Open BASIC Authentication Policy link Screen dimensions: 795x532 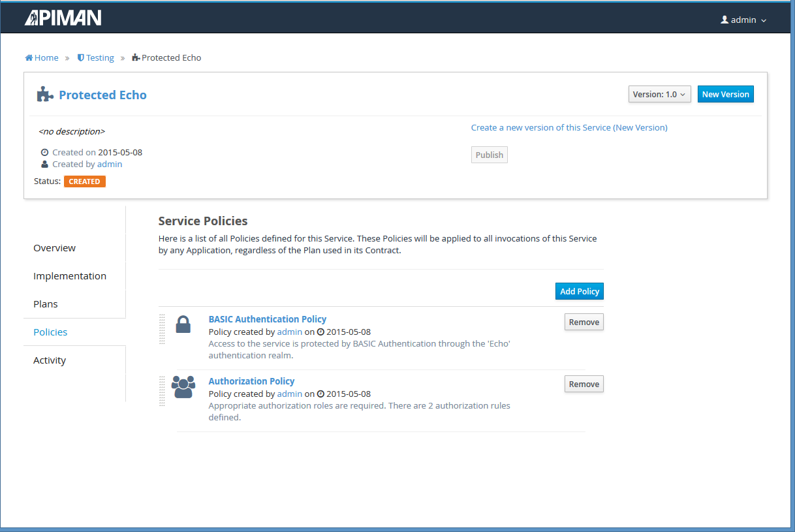pyautogui.click(x=268, y=319)
